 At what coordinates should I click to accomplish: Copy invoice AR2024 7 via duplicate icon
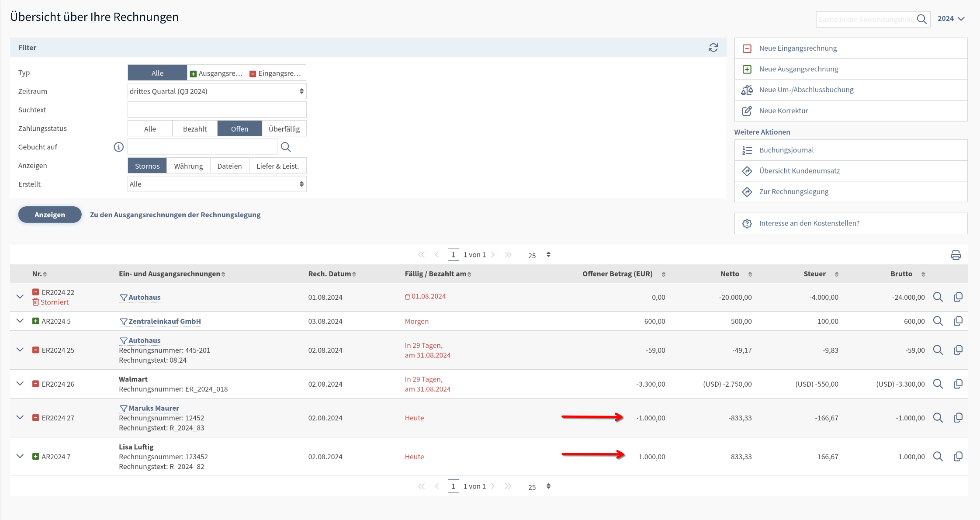point(958,457)
